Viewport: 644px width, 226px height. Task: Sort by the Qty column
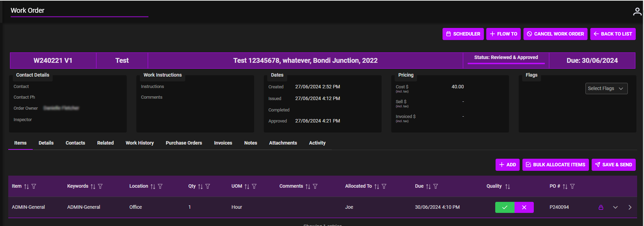click(200, 186)
